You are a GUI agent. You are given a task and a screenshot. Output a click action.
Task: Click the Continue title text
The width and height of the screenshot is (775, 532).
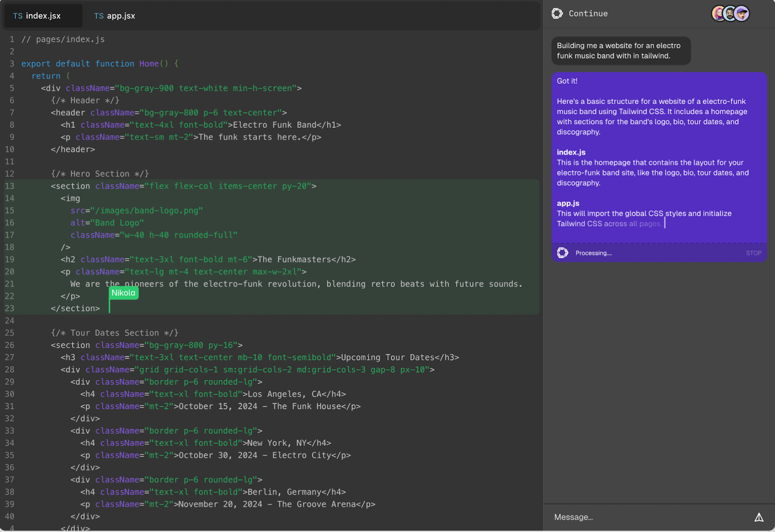[588, 14]
